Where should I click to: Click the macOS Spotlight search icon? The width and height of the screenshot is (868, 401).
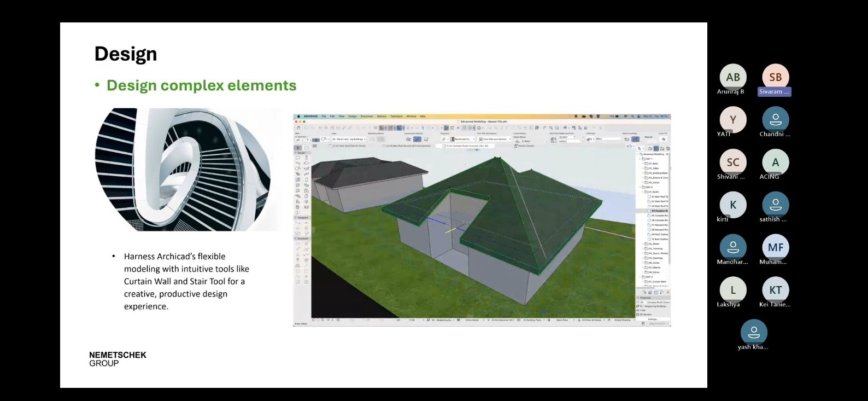633,117
